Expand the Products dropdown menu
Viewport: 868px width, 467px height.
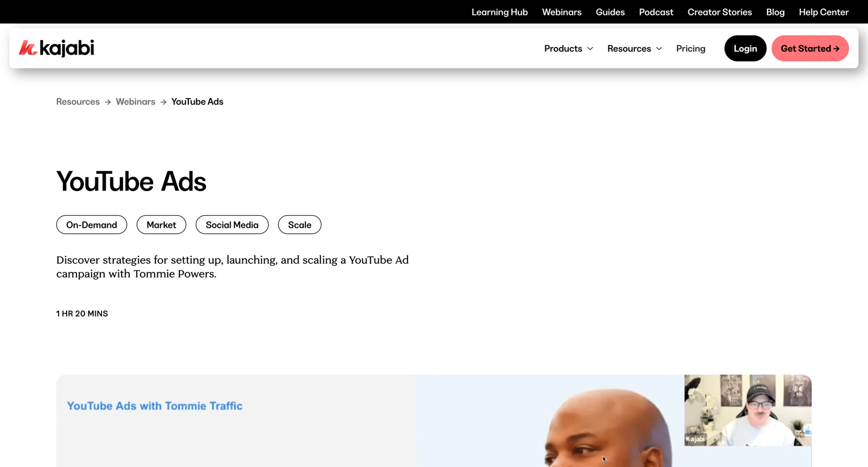pyautogui.click(x=568, y=49)
